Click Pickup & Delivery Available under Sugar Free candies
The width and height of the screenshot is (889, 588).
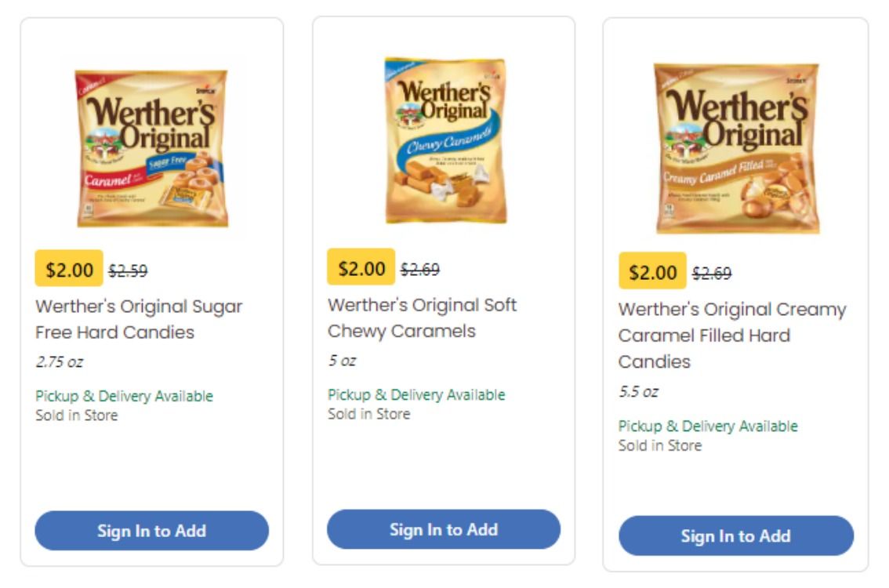tap(124, 397)
